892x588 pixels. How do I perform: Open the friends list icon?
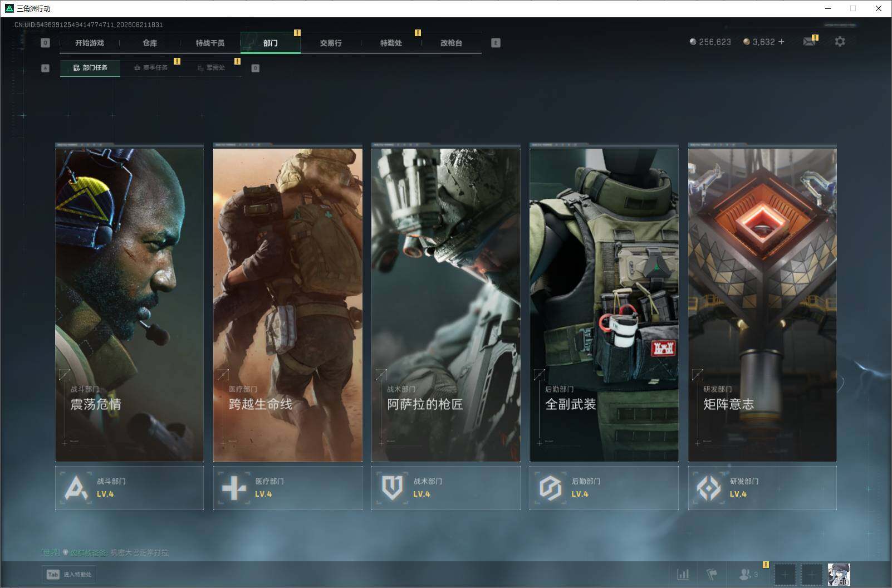tap(748, 574)
